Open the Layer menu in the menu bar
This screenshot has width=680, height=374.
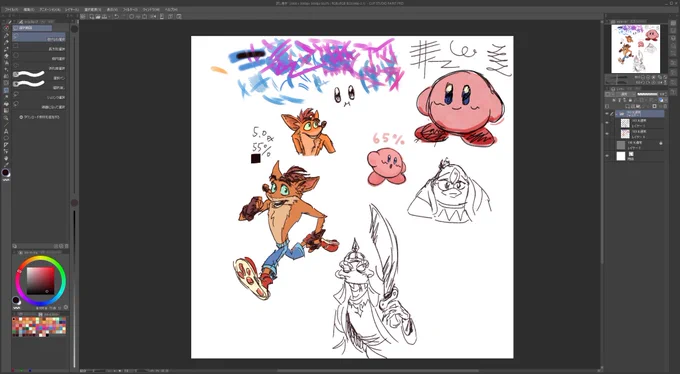pos(72,9)
